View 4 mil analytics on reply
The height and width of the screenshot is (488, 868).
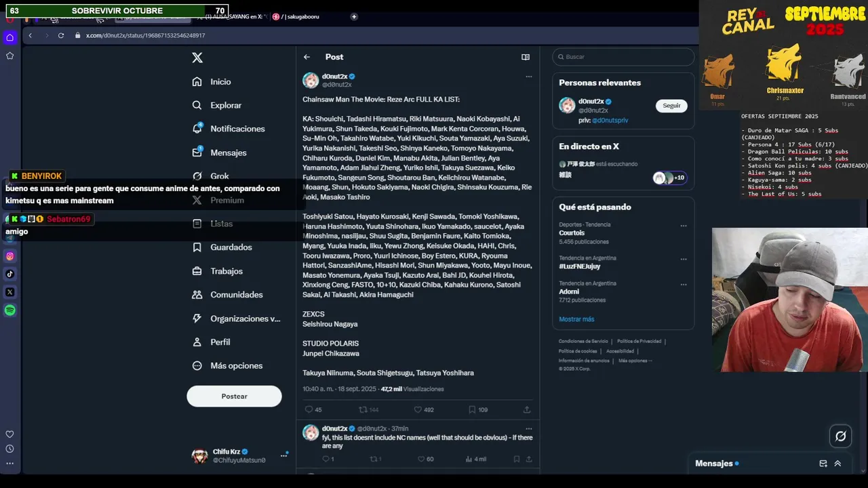point(476,459)
